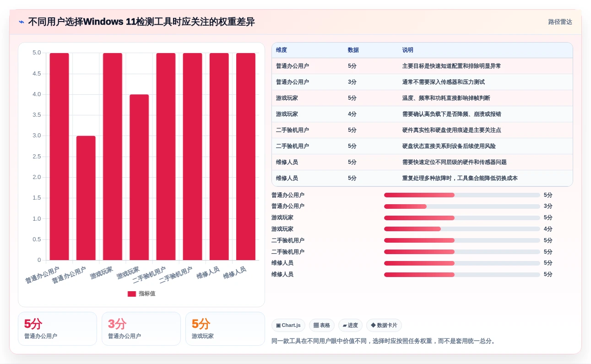Click table cell 普通办公用户 in the 3分 row
Viewport: 591px width, 364px height.
coord(293,82)
